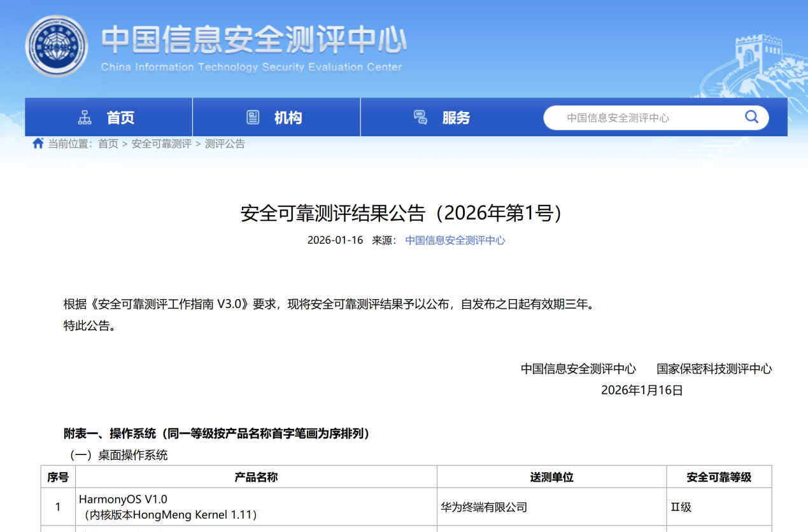Click the document icon next to 机构
Viewport: 808px width, 532px height.
point(253,118)
